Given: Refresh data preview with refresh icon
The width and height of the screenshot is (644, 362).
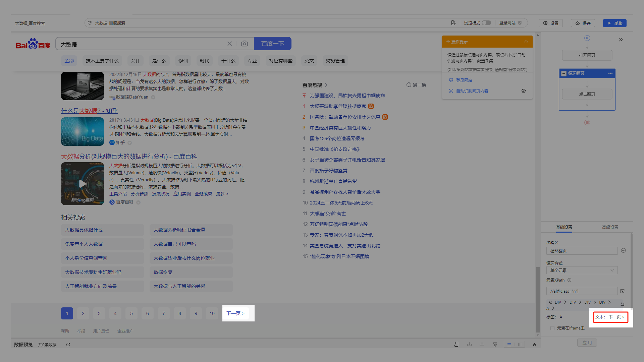Looking at the screenshot, I should pos(68,345).
